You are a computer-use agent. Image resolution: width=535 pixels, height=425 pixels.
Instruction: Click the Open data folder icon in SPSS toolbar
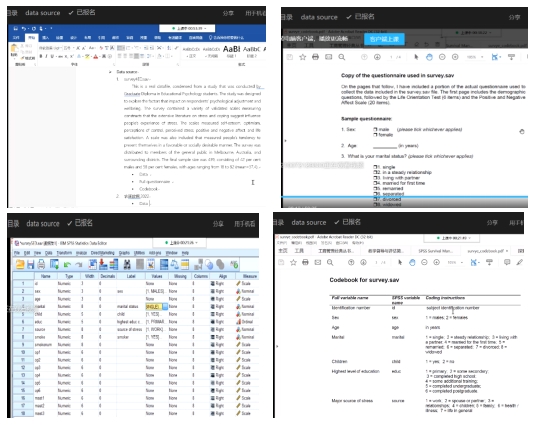tap(20, 264)
